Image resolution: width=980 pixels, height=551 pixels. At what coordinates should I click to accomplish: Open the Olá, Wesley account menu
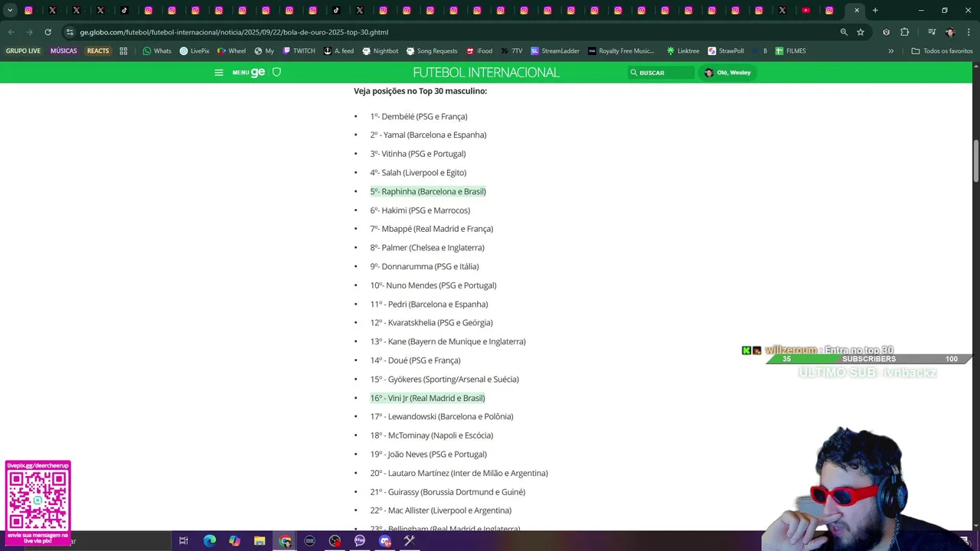(x=727, y=73)
